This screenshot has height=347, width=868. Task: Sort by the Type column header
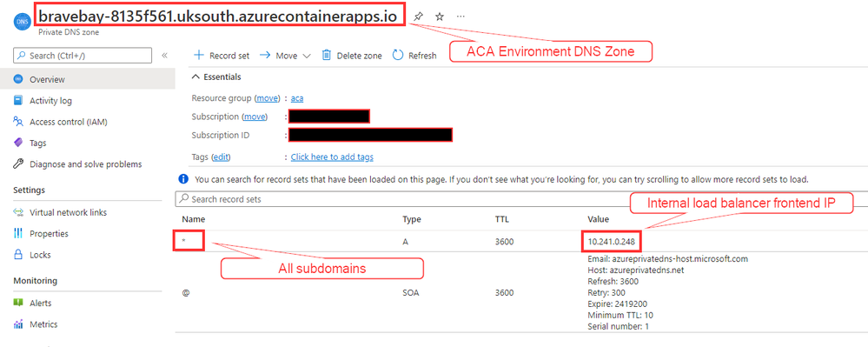click(x=411, y=219)
